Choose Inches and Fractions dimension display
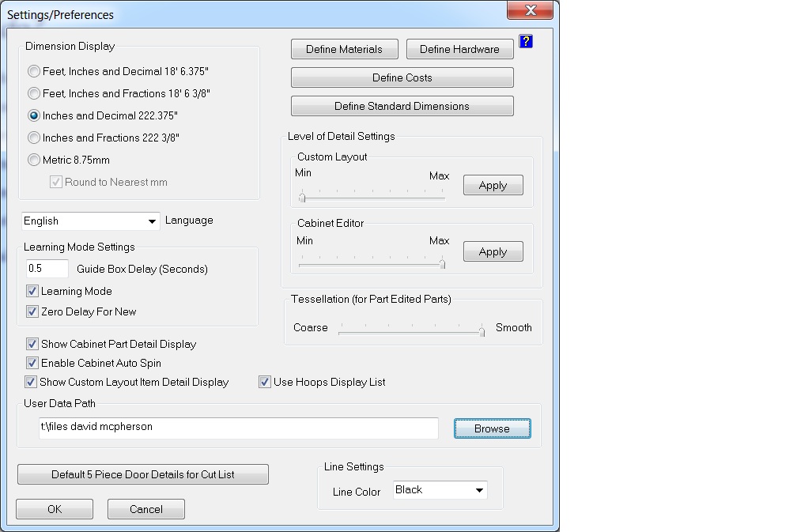 point(34,138)
